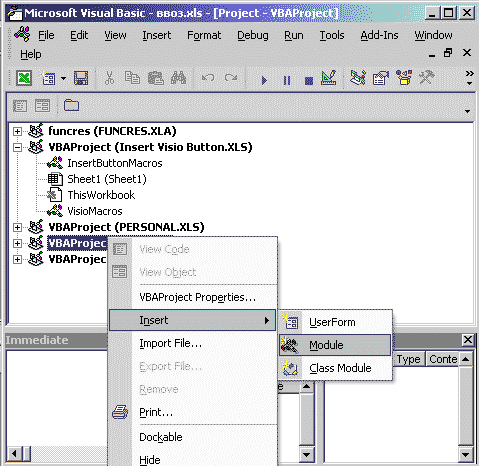Expand the VBAProject (PERSONAL.XLS) node
479x466 pixels.
coord(17,227)
